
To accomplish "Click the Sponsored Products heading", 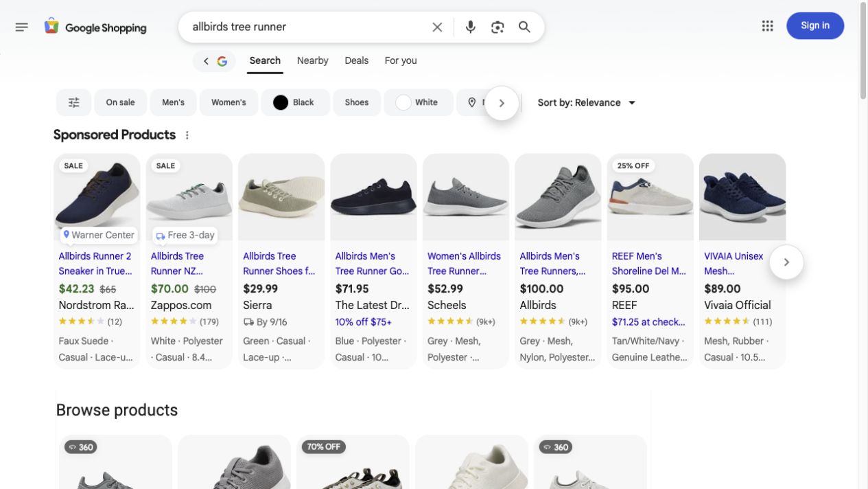I will click(115, 135).
